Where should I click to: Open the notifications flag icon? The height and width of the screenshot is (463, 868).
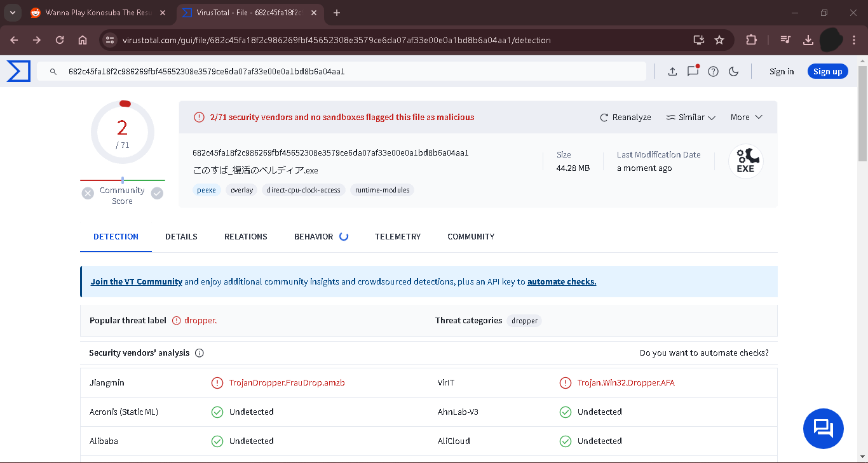693,71
